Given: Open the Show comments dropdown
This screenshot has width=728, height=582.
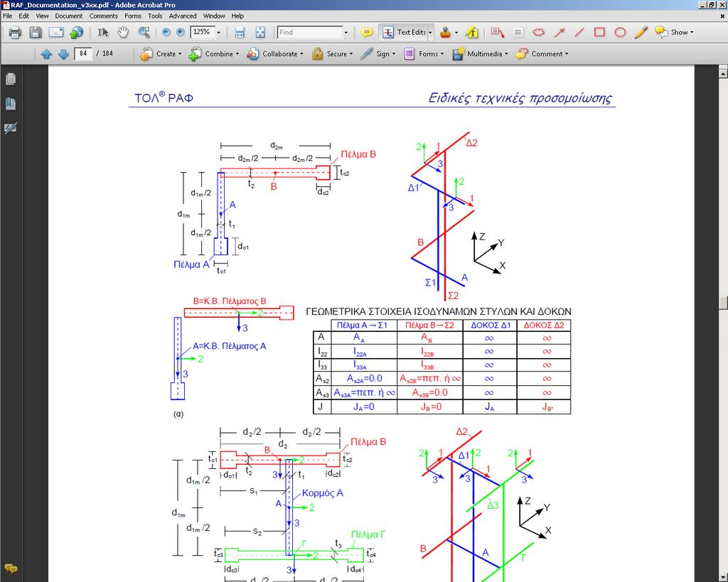Looking at the screenshot, I should coord(674,33).
